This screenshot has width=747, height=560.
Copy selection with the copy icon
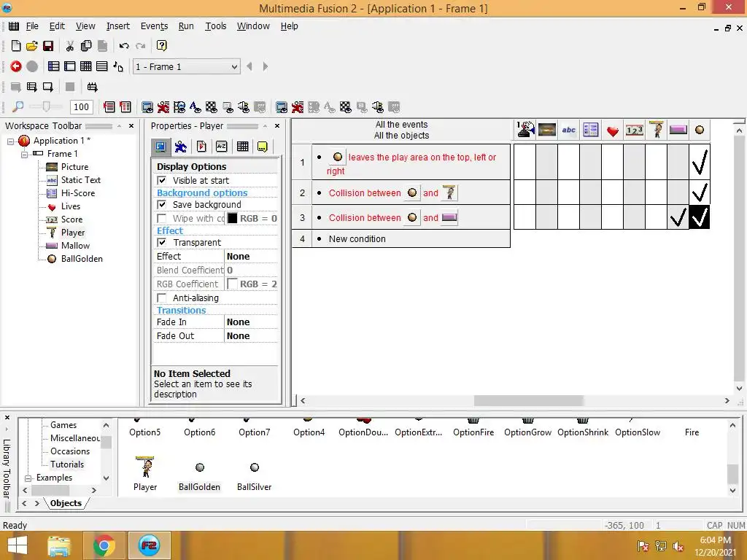click(x=86, y=46)
